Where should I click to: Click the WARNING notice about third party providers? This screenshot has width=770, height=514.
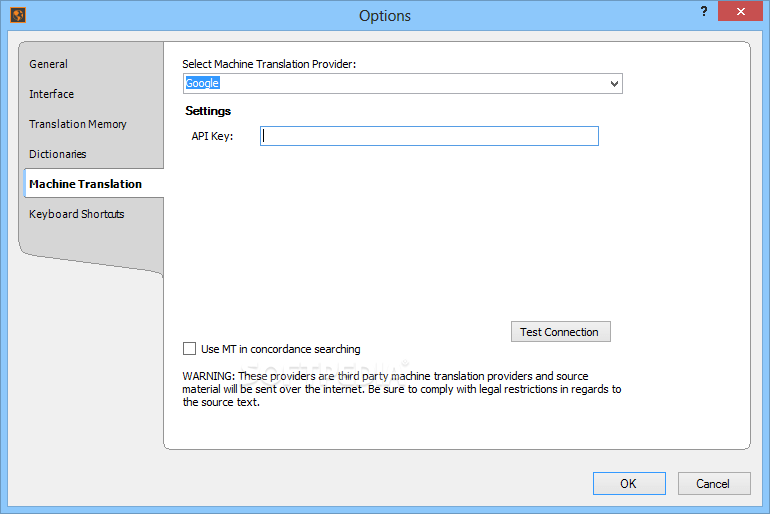pos(401,389)
